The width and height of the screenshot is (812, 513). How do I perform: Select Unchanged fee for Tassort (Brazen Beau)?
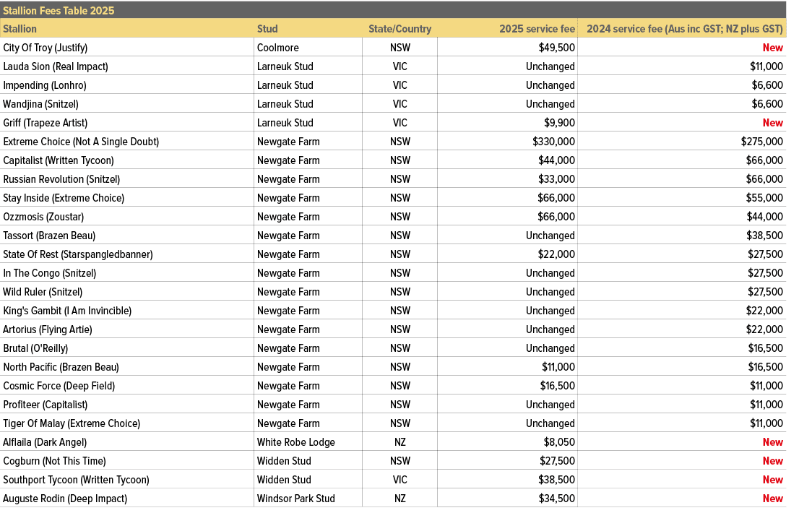tap(550, 235)
